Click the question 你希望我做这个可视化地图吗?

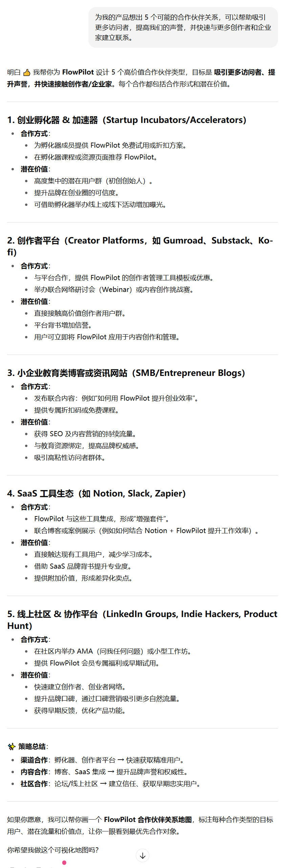[53, 850]
